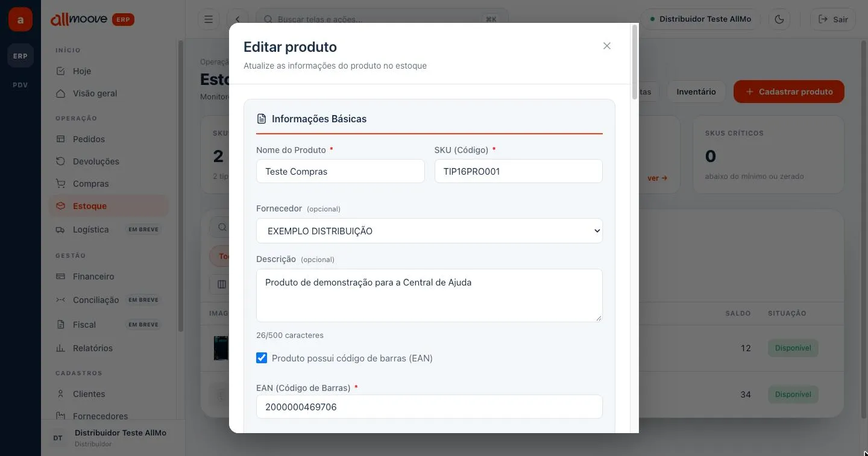Click the Informações Básicas section icon
Image resolution: width=868 pixels, height=456 pixels.
pos(262,119)
